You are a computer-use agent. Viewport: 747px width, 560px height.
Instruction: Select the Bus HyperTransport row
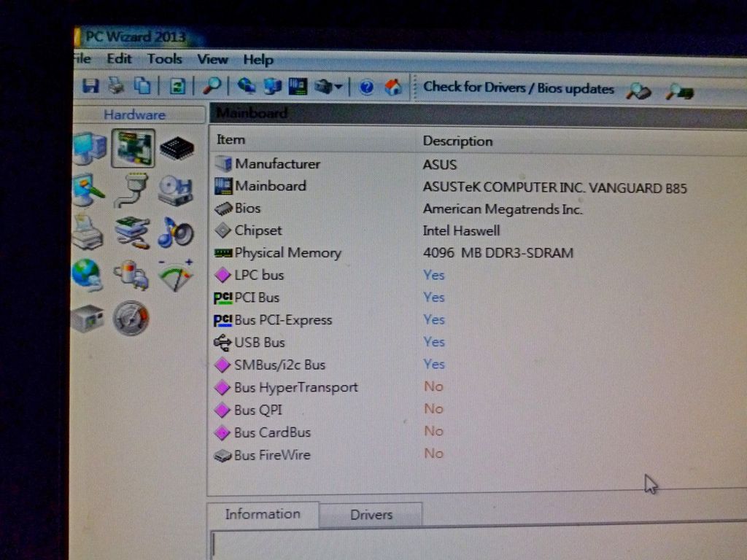pos(479,386)
